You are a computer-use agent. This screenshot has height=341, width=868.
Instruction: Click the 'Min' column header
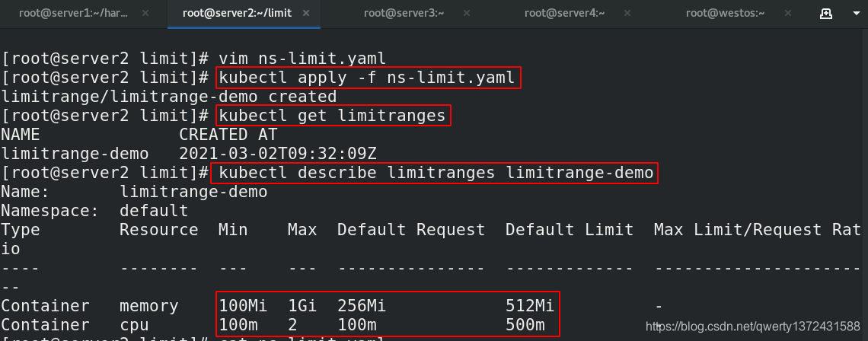(x=233, y=230)
